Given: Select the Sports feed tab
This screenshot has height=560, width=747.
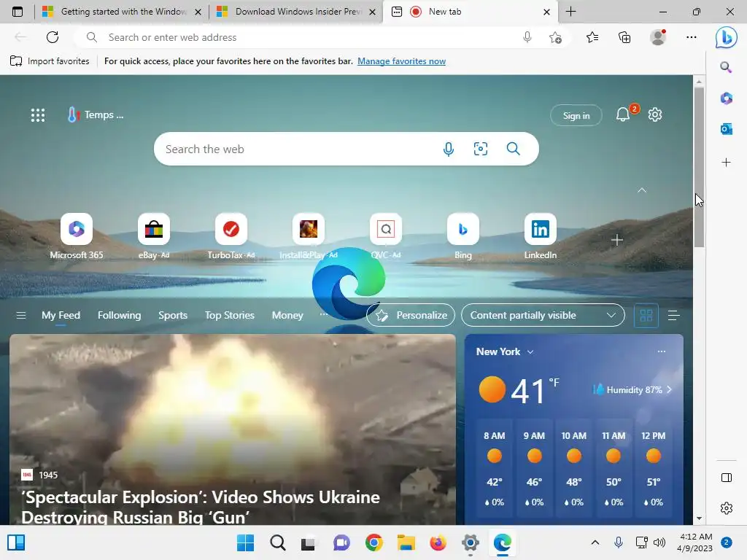Looking at the screenshot, I should tap(173, 315).
